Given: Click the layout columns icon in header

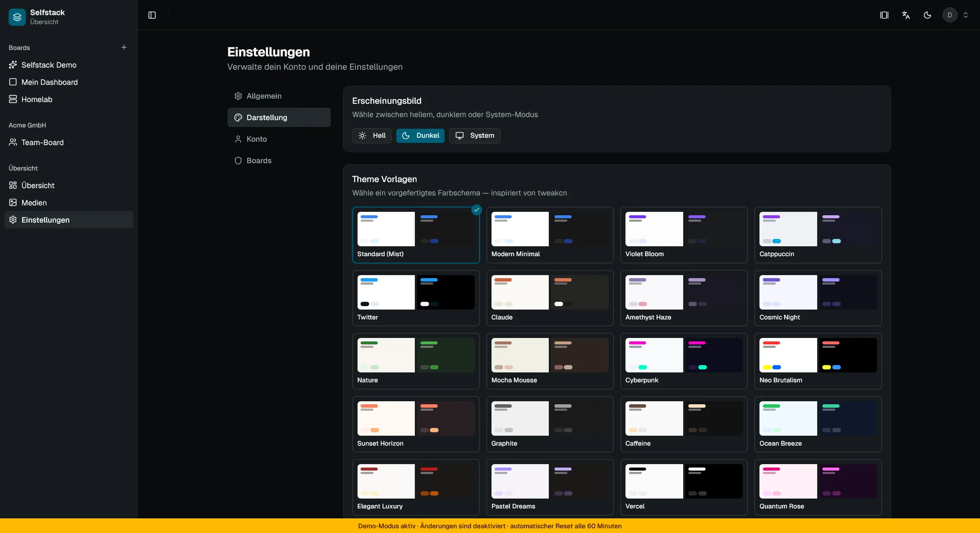Looking at the screenshot, I should (x=884, y=15).
